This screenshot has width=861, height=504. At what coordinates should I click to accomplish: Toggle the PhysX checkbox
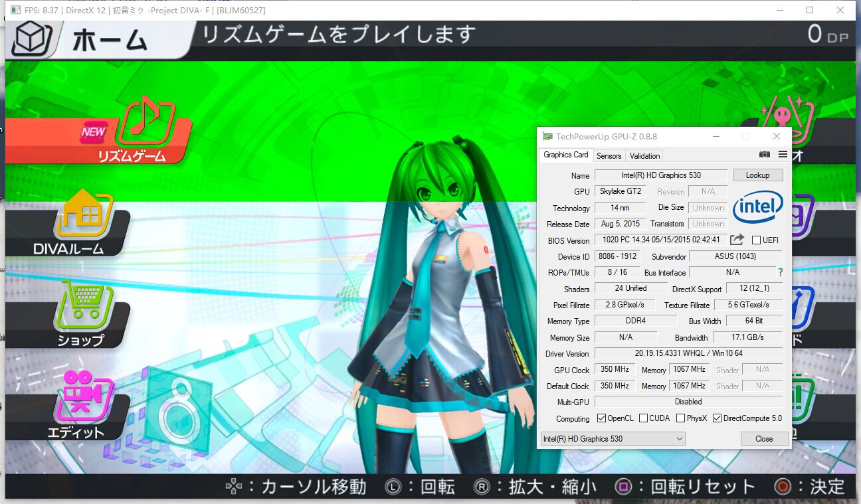(680, 418)
